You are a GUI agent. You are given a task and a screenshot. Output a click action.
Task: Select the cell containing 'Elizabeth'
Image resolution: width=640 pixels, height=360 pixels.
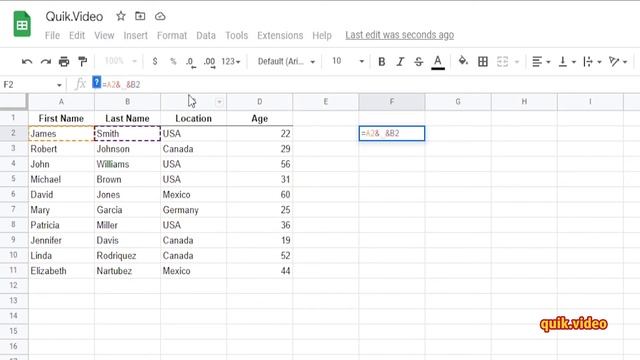coord(61,271)
